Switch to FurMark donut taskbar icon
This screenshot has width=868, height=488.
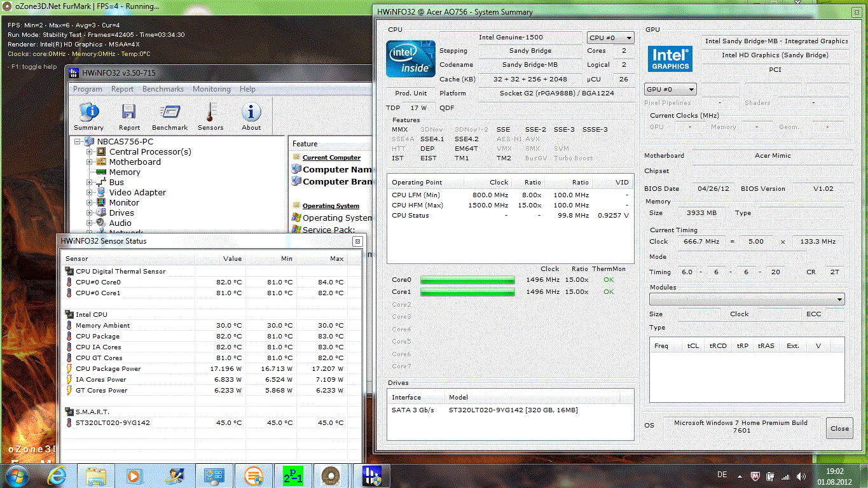coord(329,475)
